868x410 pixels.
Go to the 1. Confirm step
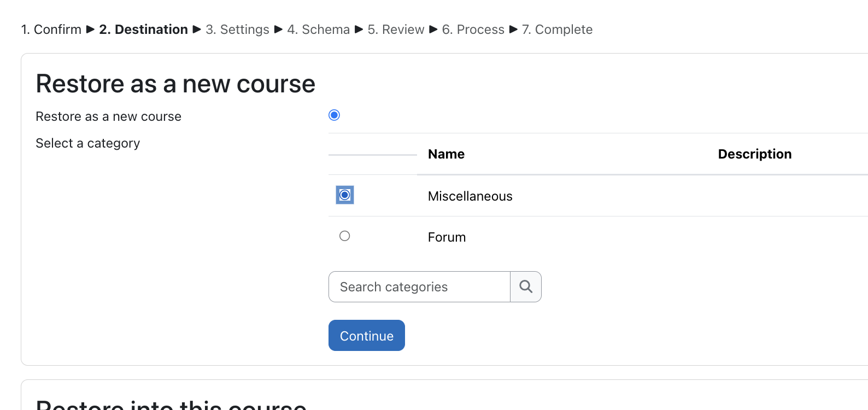pyautogui.click(x=51, y=30)
